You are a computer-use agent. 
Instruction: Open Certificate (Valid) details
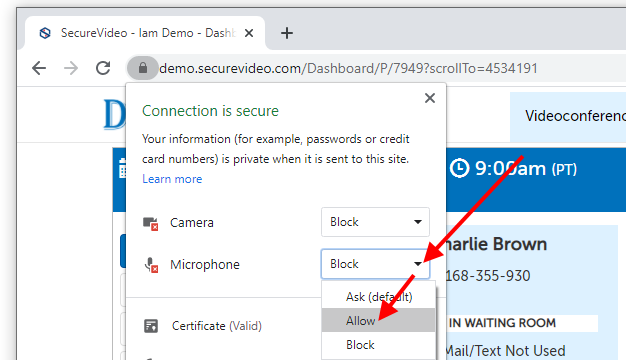pos(216,326)
